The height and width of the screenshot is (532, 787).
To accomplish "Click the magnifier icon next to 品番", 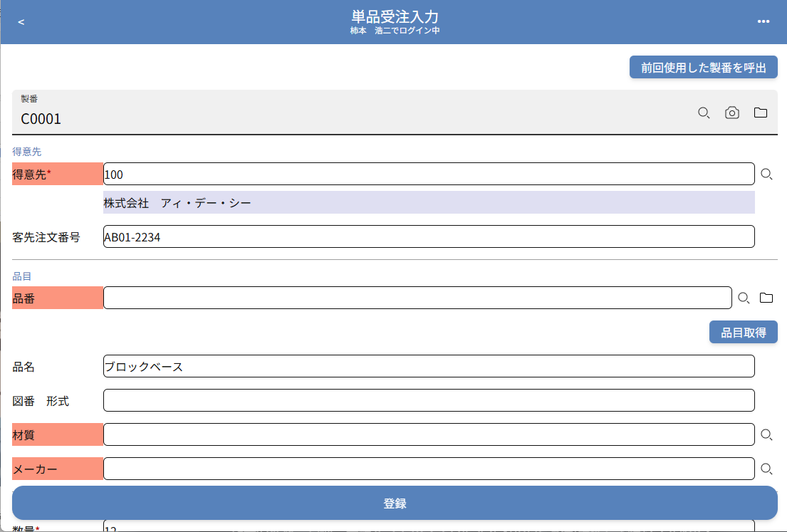I will 744,298.
